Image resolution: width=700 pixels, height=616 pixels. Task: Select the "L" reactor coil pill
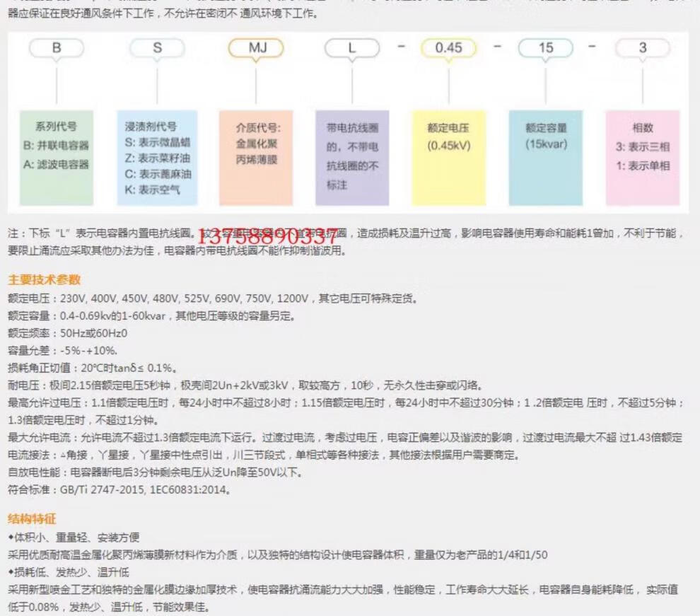coord(351,48)
